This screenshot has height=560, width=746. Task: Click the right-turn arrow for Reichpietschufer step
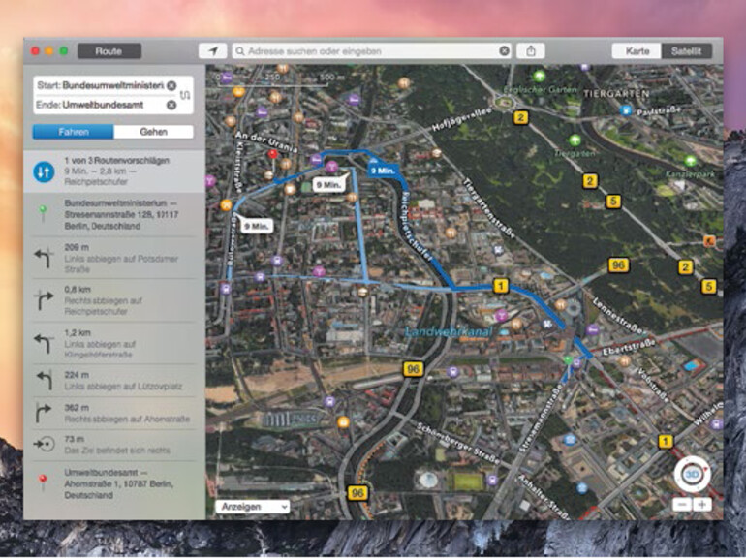pos(44,300)
